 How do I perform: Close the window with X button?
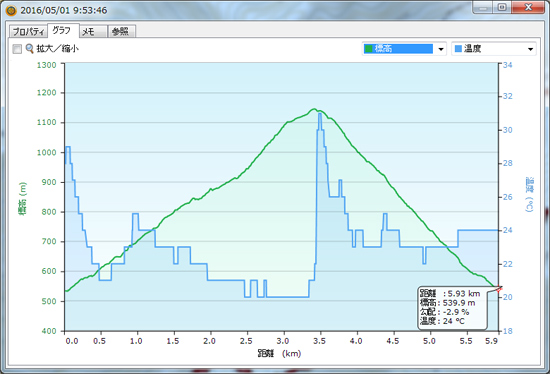pos(528,7)
